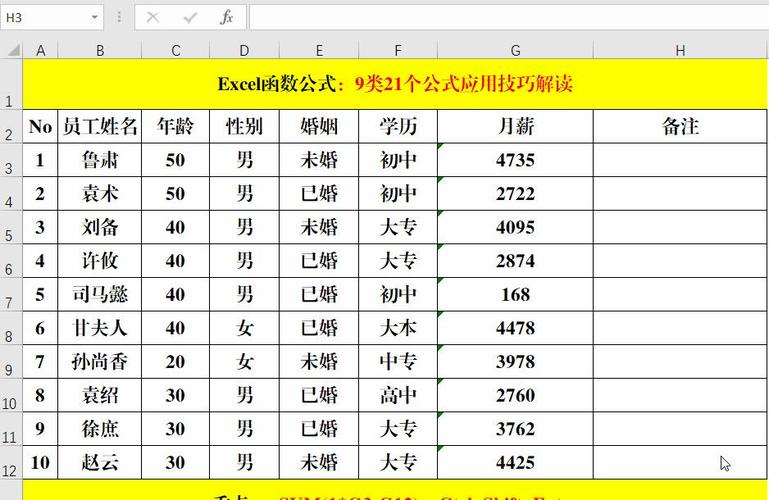
Task: Click education cell '高中'
Action: pos(398,396)
